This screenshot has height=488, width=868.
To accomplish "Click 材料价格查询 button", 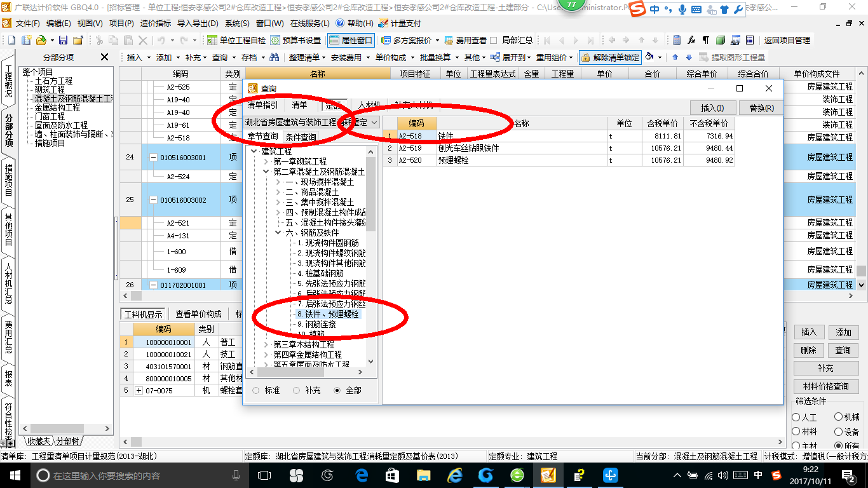I will (825, 386).
